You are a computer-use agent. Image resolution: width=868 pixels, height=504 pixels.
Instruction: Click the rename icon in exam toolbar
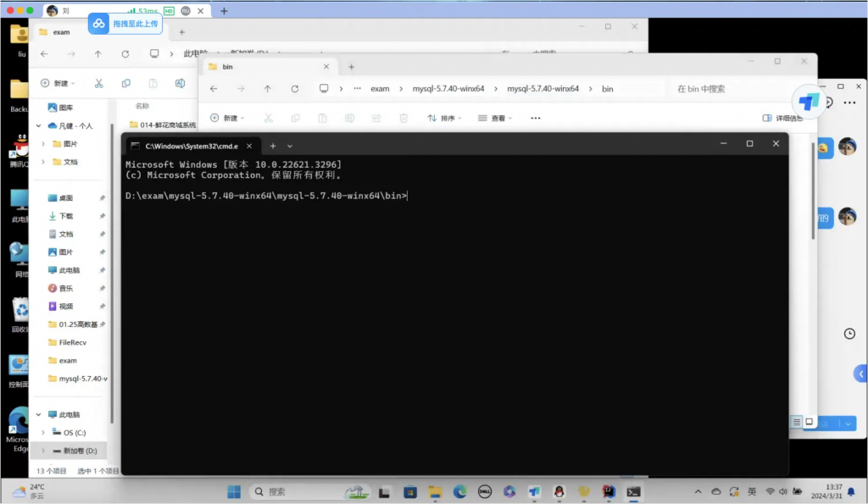[180, 83]
